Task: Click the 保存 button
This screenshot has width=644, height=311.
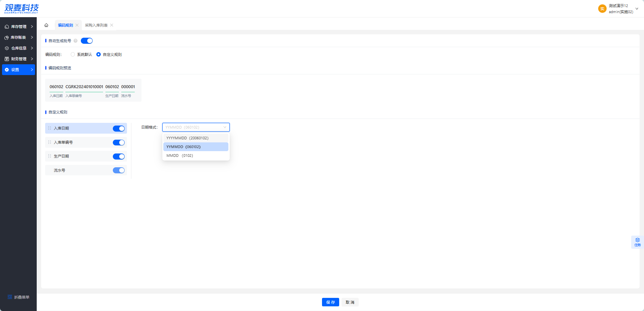Action: [330, 302]
